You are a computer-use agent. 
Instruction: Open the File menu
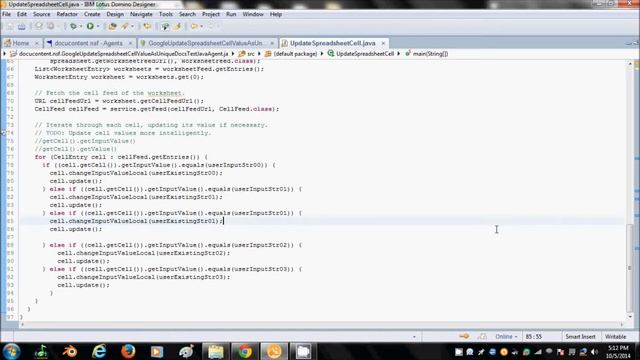tap(7, 14)
